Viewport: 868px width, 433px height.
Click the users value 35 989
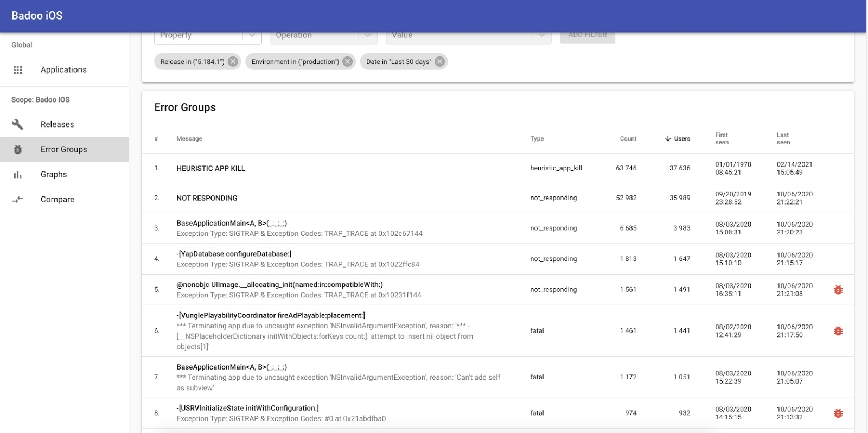click(x=680, y=198)
